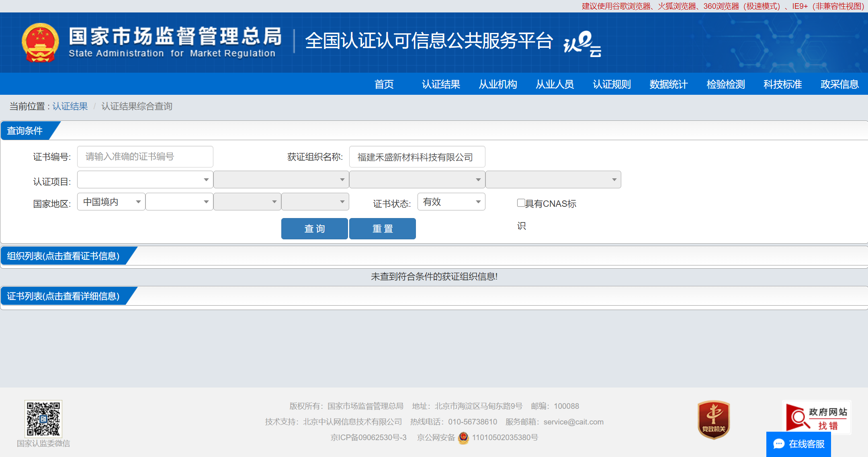This screenshot has height=457, width=868.
Task: Follow the 认证结果 breadcrumb link
Action: coord(70,106)
